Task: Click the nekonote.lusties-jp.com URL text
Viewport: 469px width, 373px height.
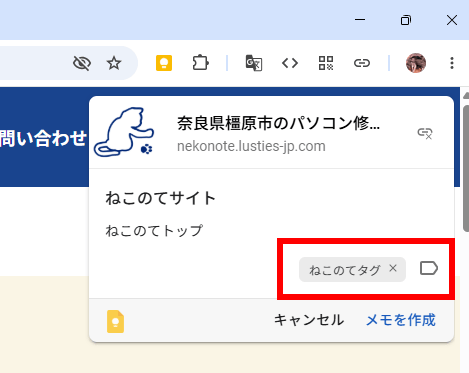Action: click(x=251, y=146)
